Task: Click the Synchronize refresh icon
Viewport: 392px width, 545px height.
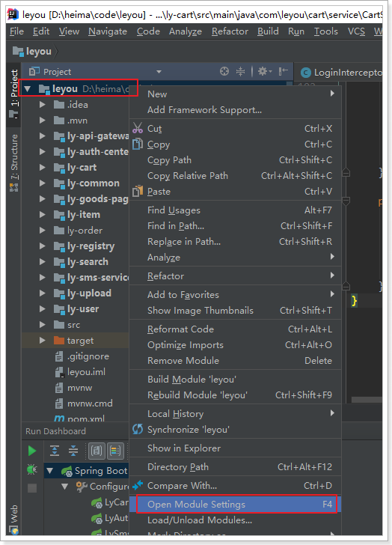Action: (138, 429)
